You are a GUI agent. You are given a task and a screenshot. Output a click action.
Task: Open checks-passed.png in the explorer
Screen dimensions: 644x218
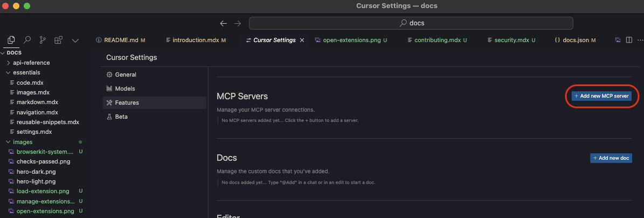(x=43, y=162)
